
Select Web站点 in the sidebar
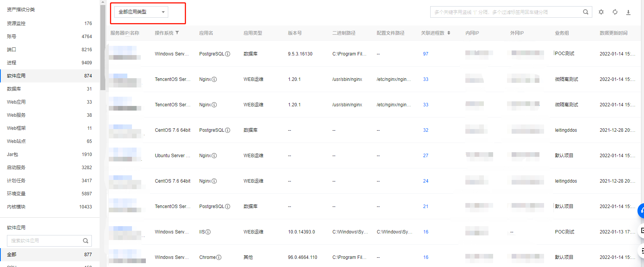point(16,141)
